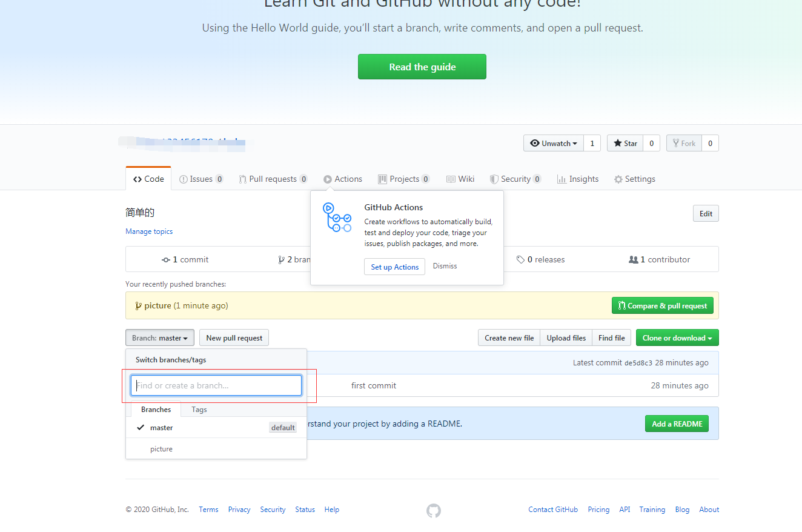Dismiss the GitHub Actions popover
This screenshot has height=532, width=802.
[445, 266]
